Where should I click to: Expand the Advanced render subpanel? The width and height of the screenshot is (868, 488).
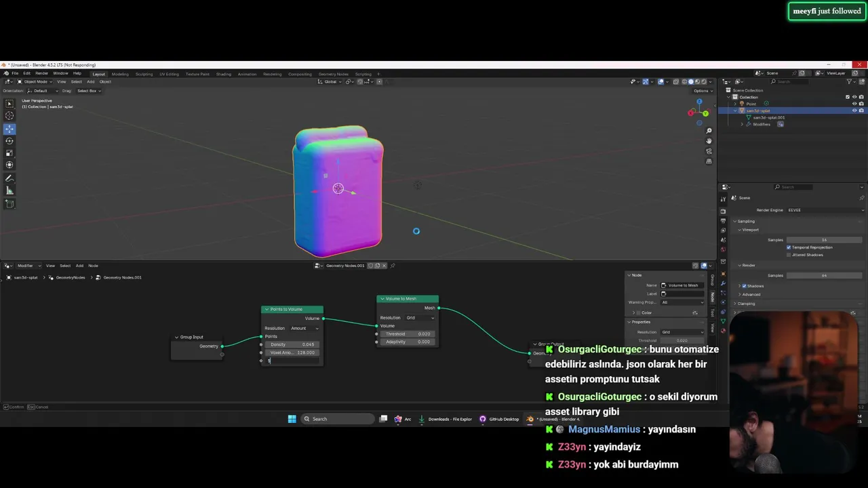[x=749, y=294]
